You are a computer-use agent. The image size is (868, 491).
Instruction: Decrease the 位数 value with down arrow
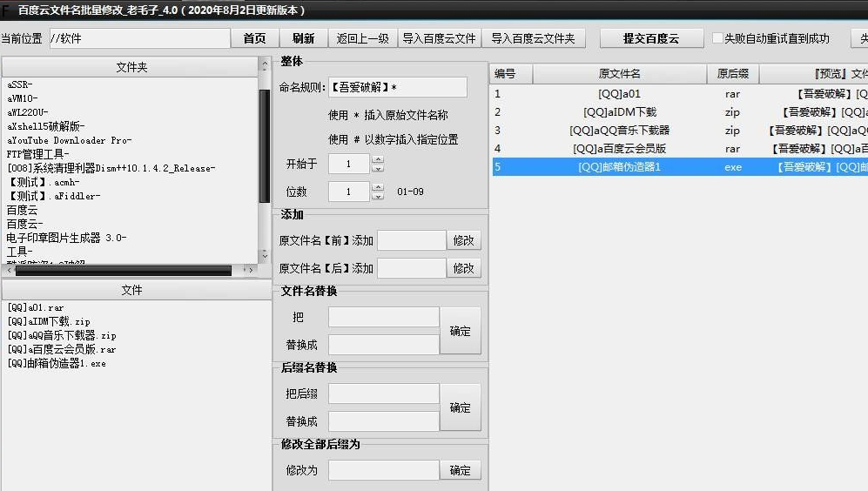tap(378, 196)
